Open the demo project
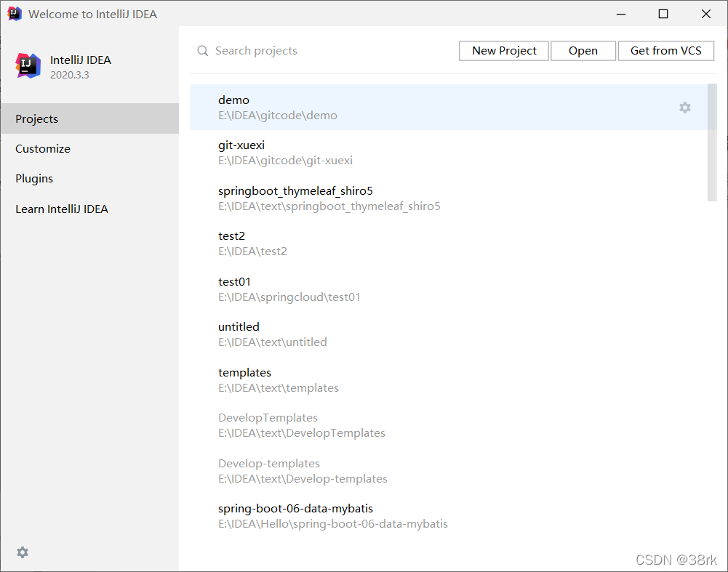The height and width of the screenshot is (572, 728). (x=449, y=107)
